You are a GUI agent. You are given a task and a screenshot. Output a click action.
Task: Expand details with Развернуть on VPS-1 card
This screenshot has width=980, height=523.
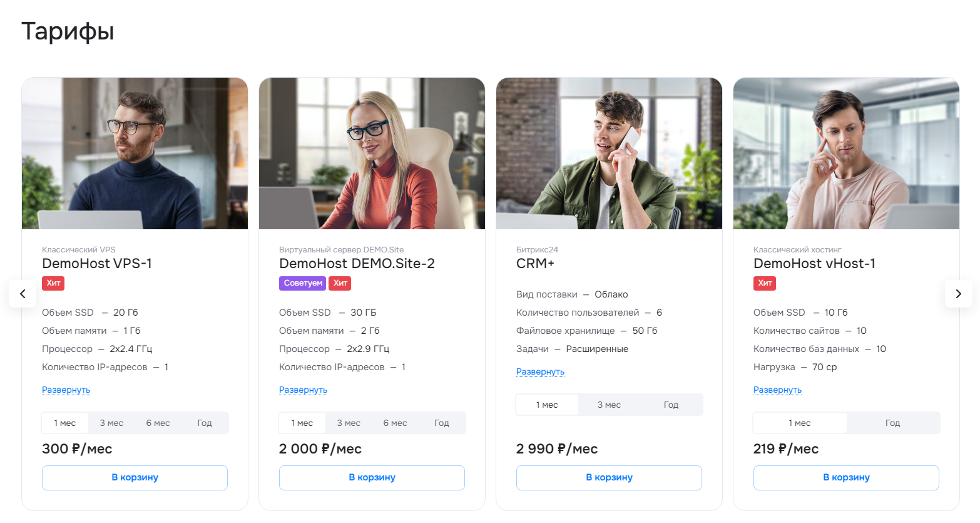tap(66, 390)
